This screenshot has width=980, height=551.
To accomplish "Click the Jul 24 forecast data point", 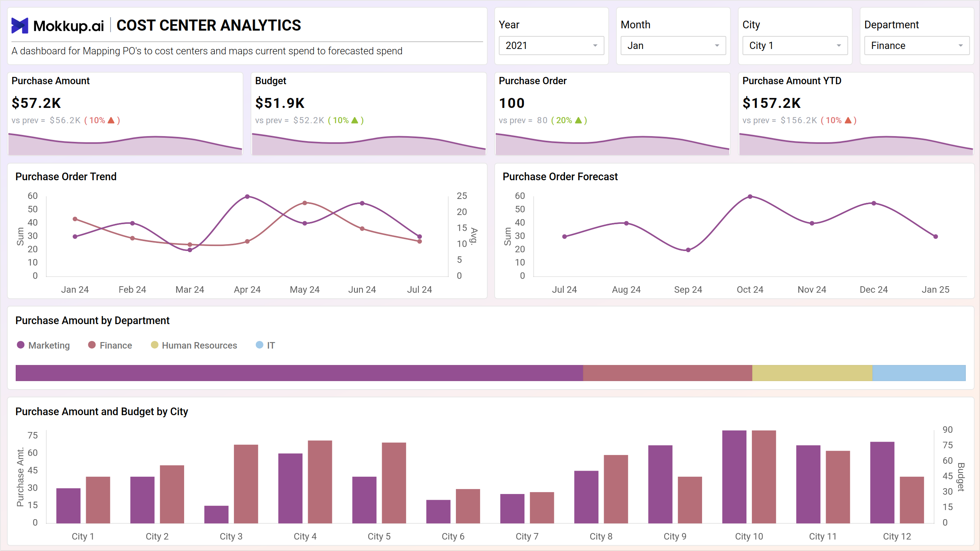I will [565, 236].
